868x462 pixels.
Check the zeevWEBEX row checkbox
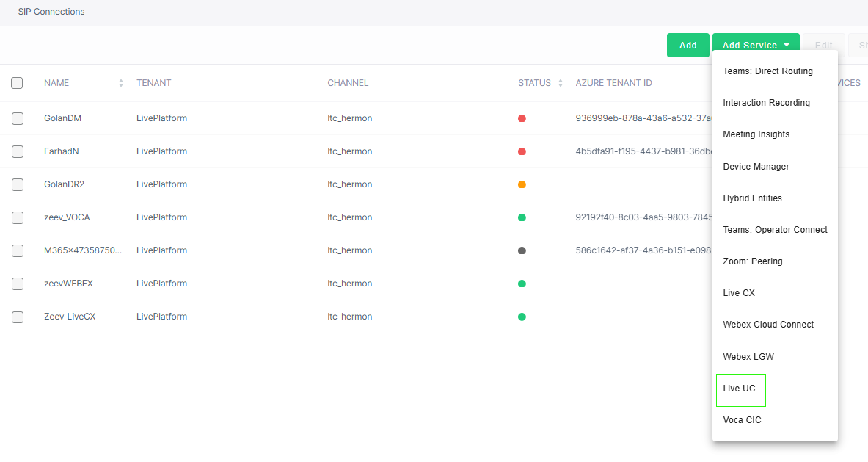click(18, 284)
